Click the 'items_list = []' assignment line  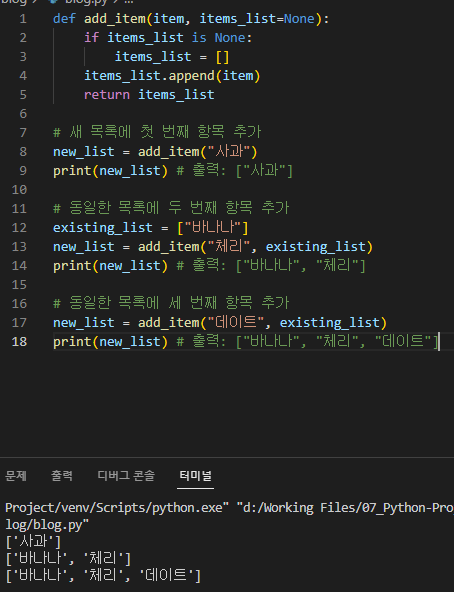click(172, 57)
